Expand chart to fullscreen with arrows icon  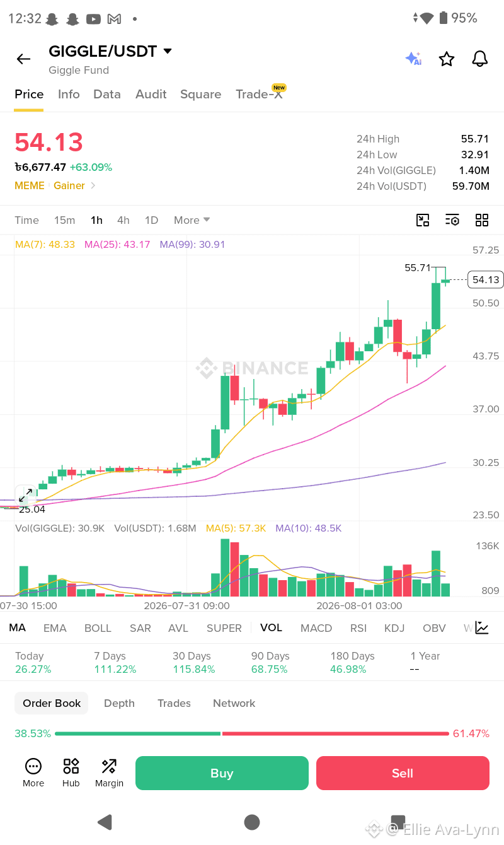25,495
